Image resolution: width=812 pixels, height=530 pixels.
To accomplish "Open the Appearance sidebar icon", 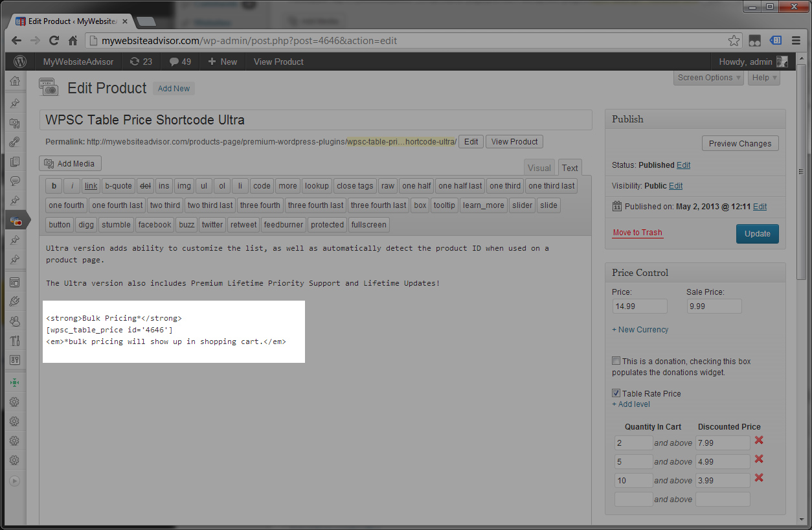I will 14,282.
